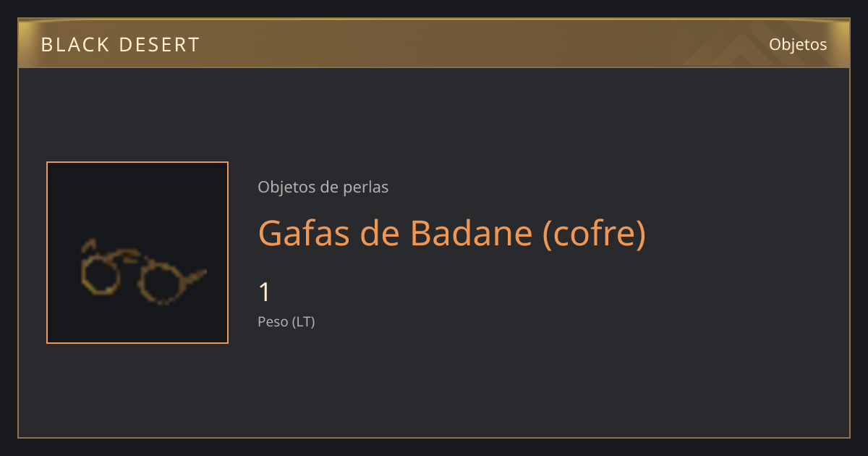
Task: Click the Peso (LT) label
Action: click(x=286, y=322)
